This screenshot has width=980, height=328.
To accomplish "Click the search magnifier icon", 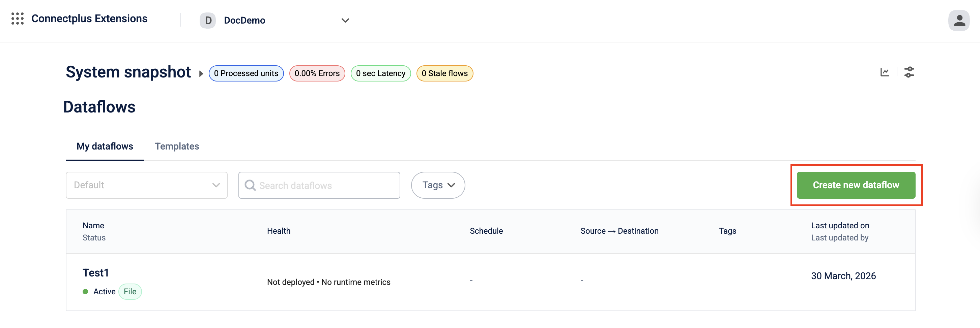I will 250,185.
